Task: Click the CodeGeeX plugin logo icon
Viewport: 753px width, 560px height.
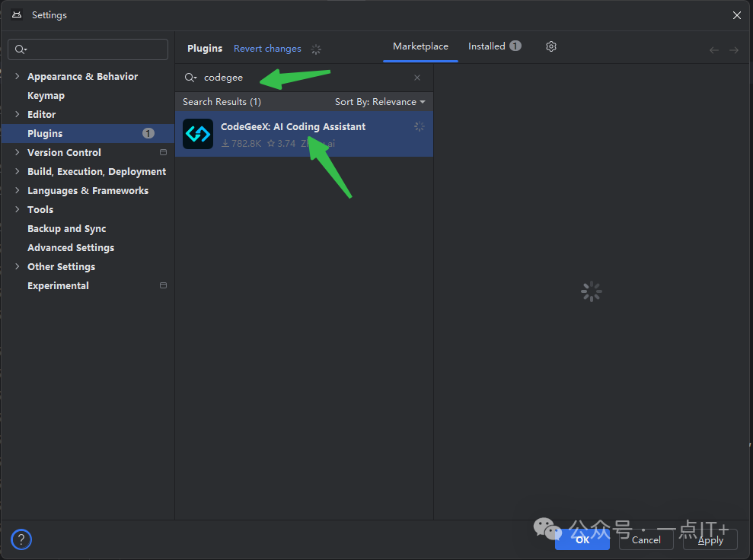Action: (x=198, y=134)
